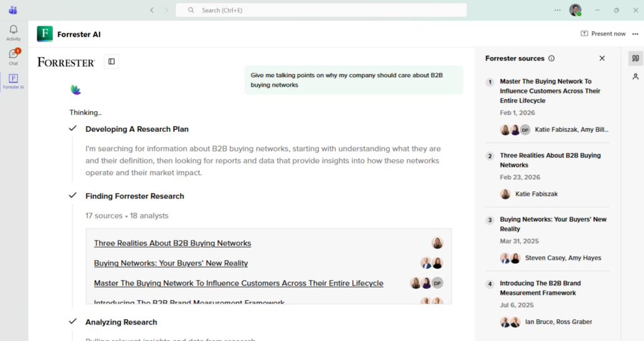
Task: Click the Teams logo icon
Action: click(x=13, y=10)
